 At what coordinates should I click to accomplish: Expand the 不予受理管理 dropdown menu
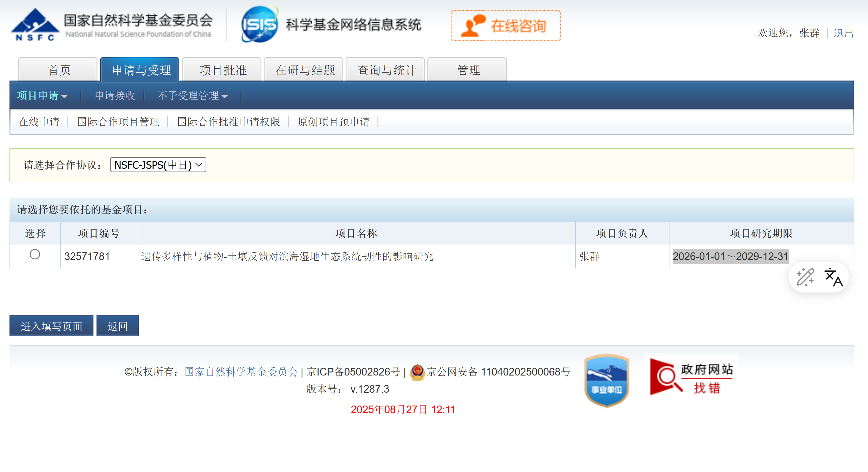[192, 96]
